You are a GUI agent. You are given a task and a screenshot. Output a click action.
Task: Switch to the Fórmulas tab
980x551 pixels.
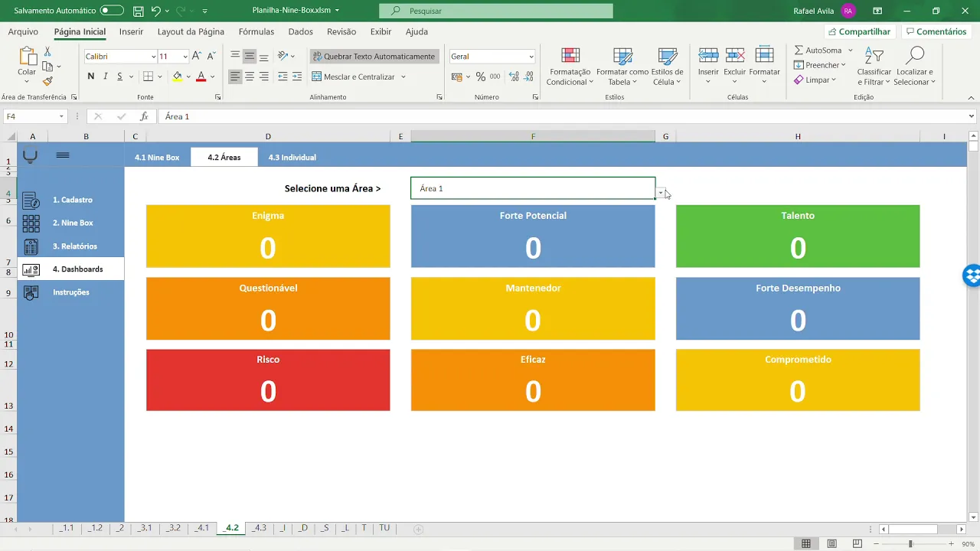click(256, 31)
